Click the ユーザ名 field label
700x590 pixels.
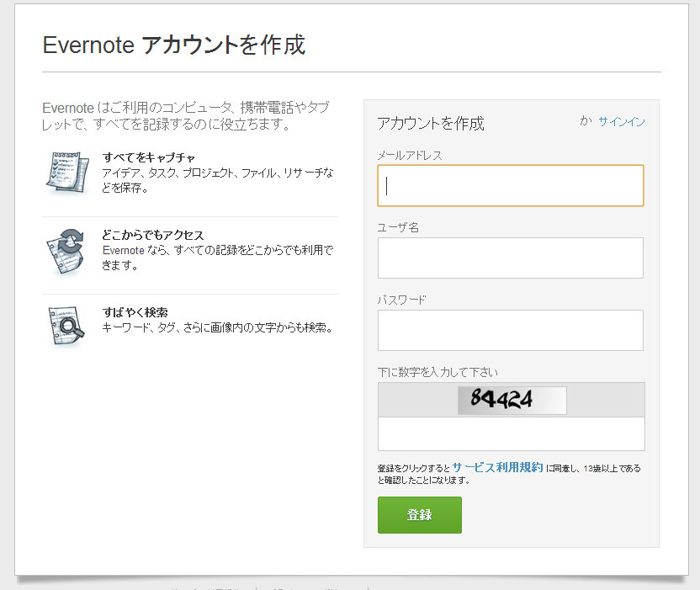pos(398,228)
